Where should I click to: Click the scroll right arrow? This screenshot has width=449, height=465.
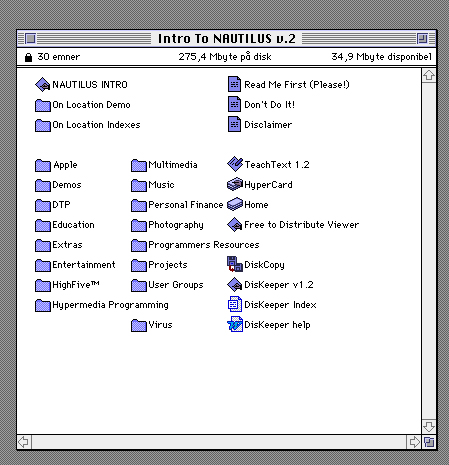tap(414, 442)
